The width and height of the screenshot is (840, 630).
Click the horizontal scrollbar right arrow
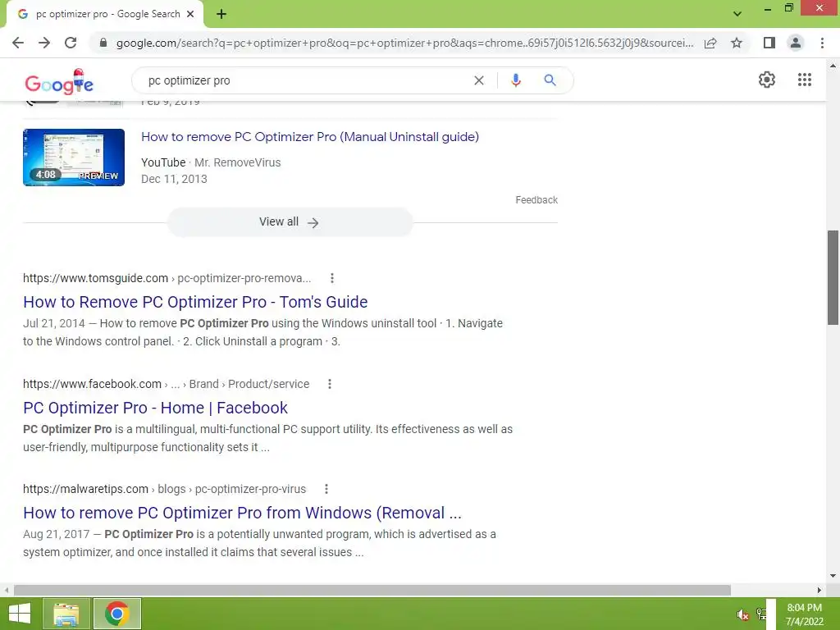tap(819, 590)
